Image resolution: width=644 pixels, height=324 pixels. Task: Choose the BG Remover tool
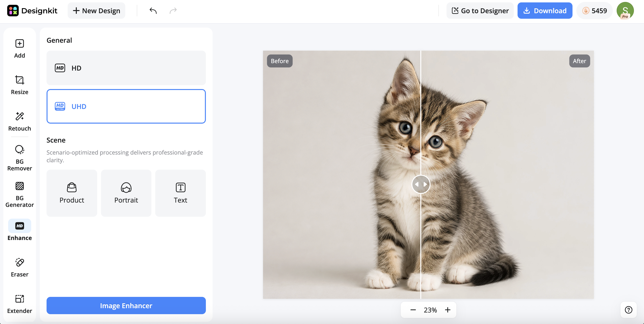pos(19,158)
